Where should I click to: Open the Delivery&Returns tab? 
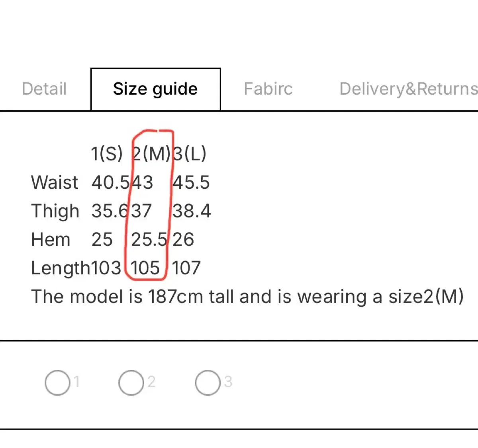coord(408,89)
